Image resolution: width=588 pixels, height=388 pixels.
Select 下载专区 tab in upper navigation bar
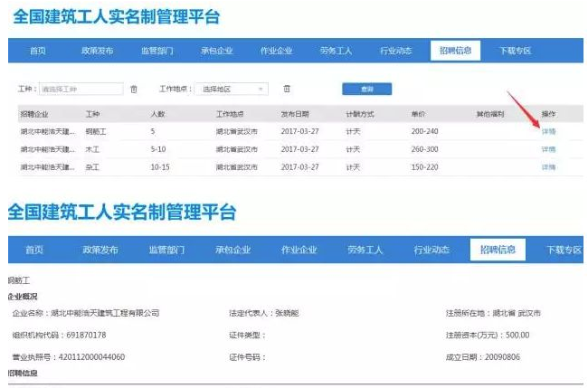515,51
